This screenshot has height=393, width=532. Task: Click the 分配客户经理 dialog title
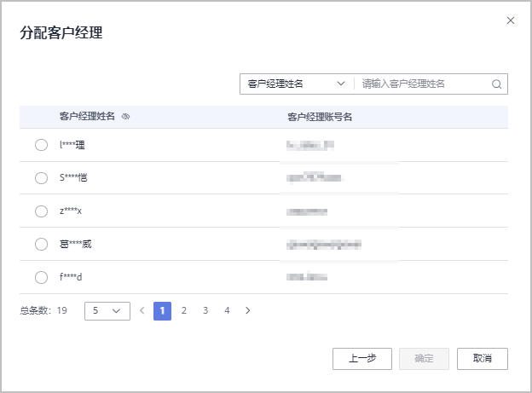tap(61, 33)
